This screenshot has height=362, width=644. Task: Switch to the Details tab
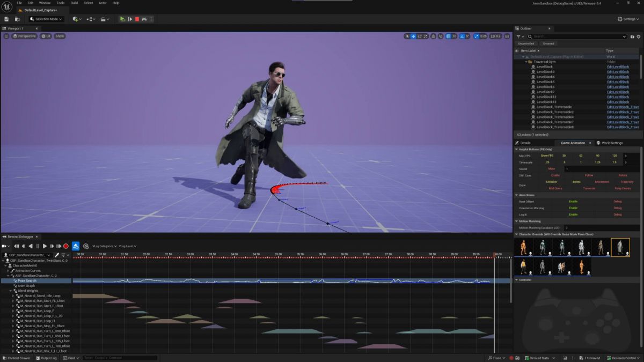coord(523,143)
